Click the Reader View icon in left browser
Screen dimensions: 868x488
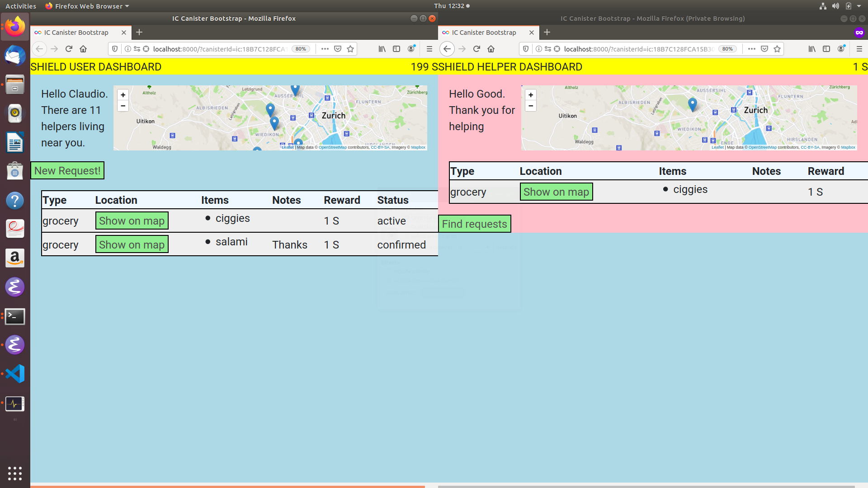[396, 48]
